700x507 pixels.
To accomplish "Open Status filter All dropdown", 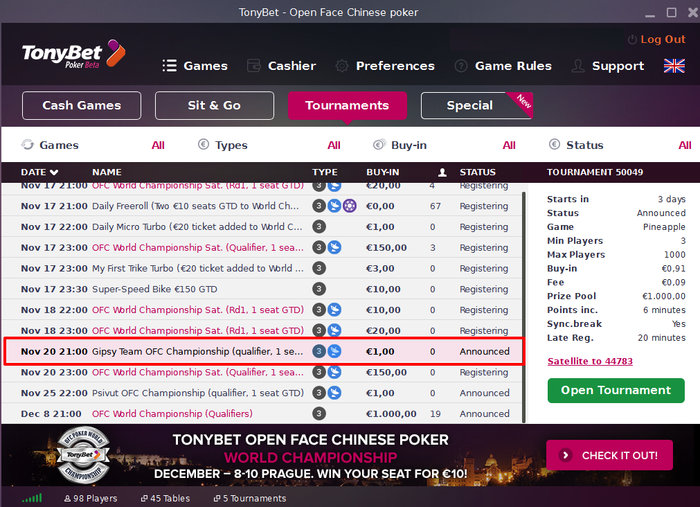I will point(685,145).
